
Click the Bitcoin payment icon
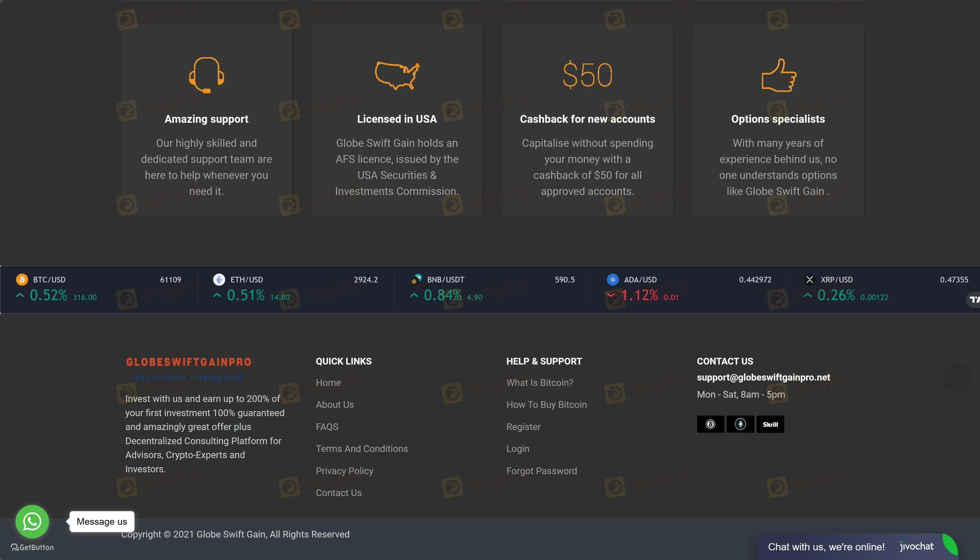click(710, 424)
